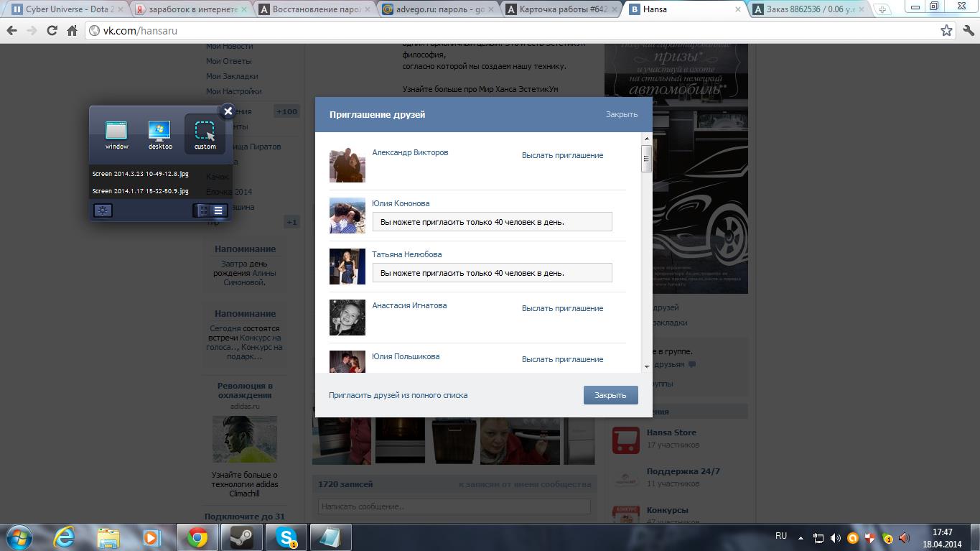Go back in browser history
This screenshot has height=551, width=980.
coord(11,31)
